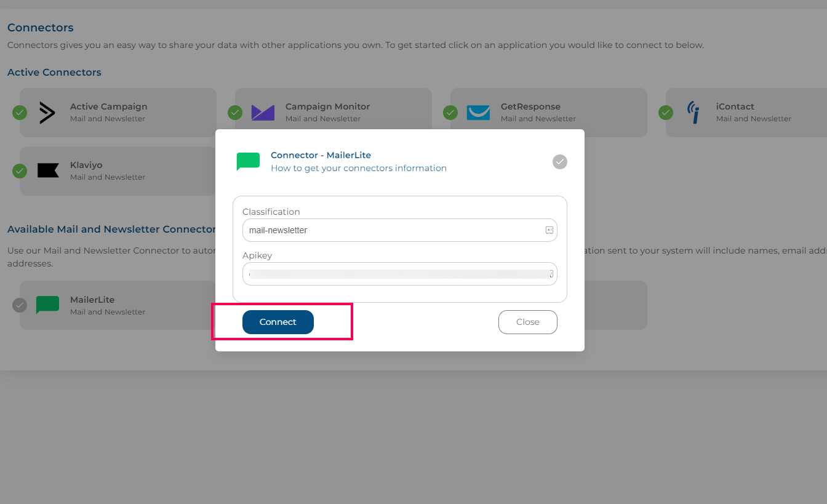Viewport: 827px width, 504px height.
Task: Click the Campaign Monitor purple envelope icon
Action: [263, 113]
